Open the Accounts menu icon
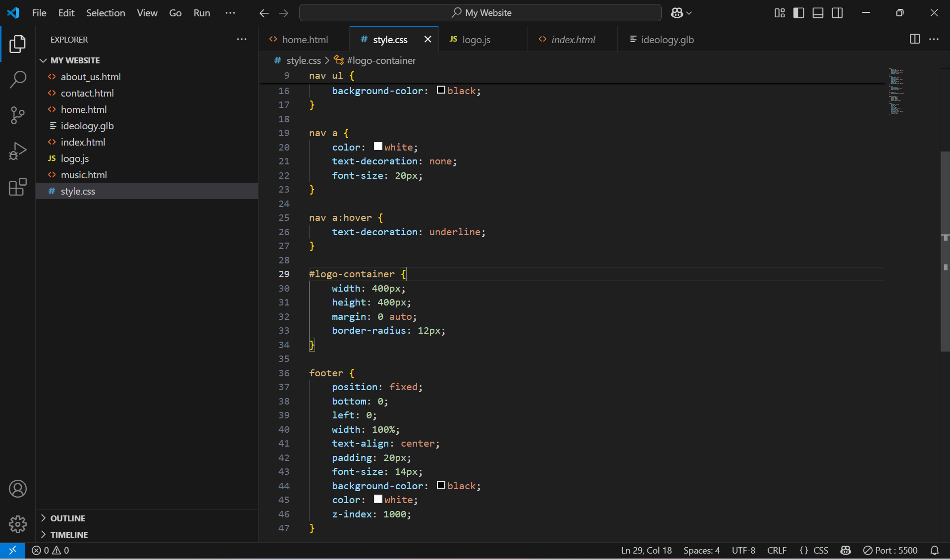The width and height of the screenshot is (950, 560). click(x=17, y=489)
